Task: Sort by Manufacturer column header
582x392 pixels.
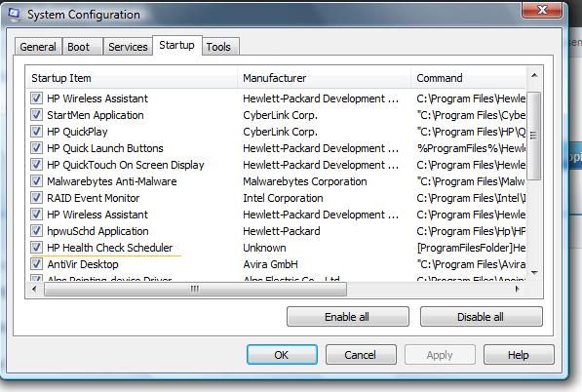Action: click(324, 78)
